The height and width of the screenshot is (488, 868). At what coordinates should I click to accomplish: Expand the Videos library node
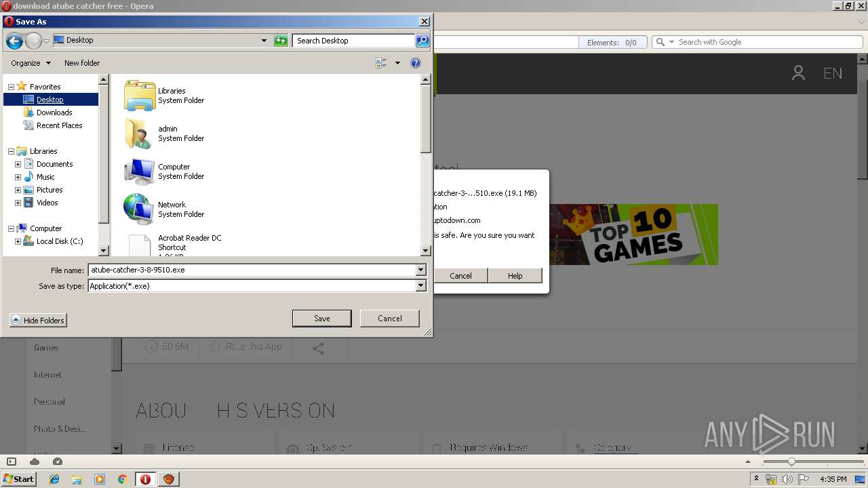[18, 203]
